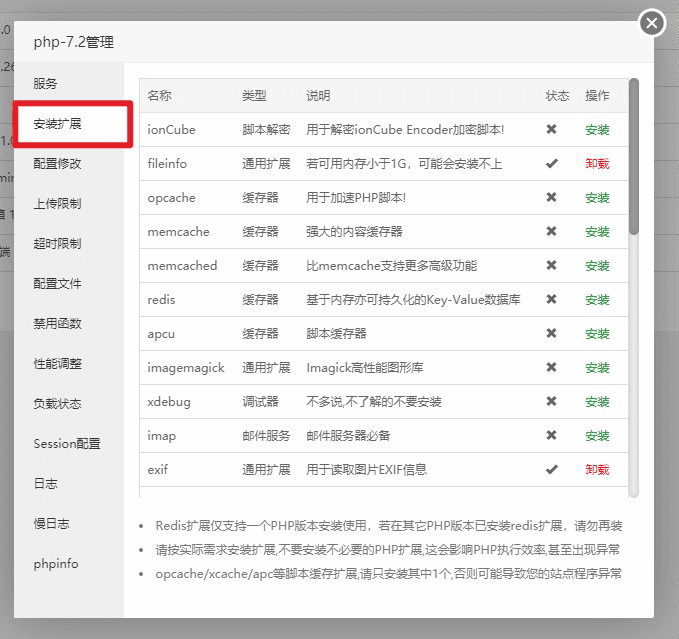
Task: Uninstall the fileinfo extension
Action: (x=597, y=164)
